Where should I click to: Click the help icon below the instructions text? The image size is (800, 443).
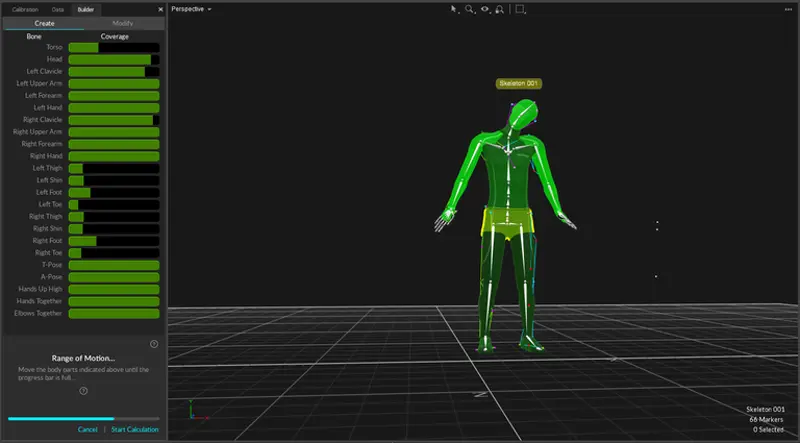(83, 391)
